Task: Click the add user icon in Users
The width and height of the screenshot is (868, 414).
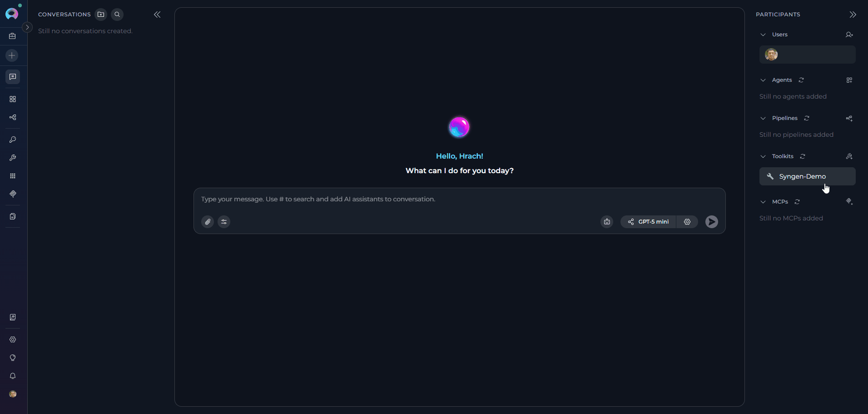Action: 849,35
